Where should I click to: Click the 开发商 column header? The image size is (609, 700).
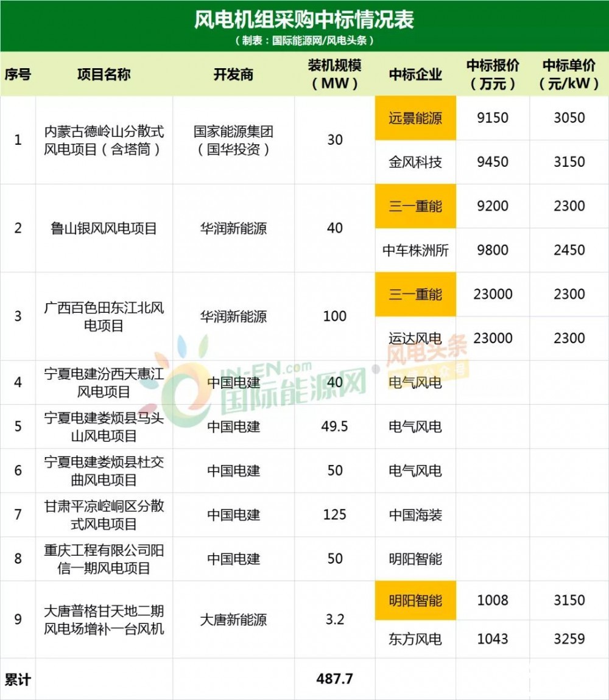click(x=233, y=74)
